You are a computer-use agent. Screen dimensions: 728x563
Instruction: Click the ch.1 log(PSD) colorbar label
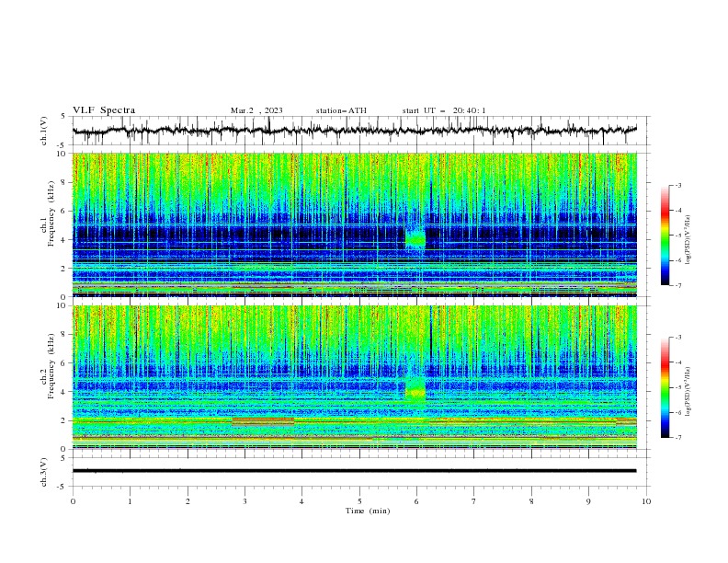(x=688, y=240)
